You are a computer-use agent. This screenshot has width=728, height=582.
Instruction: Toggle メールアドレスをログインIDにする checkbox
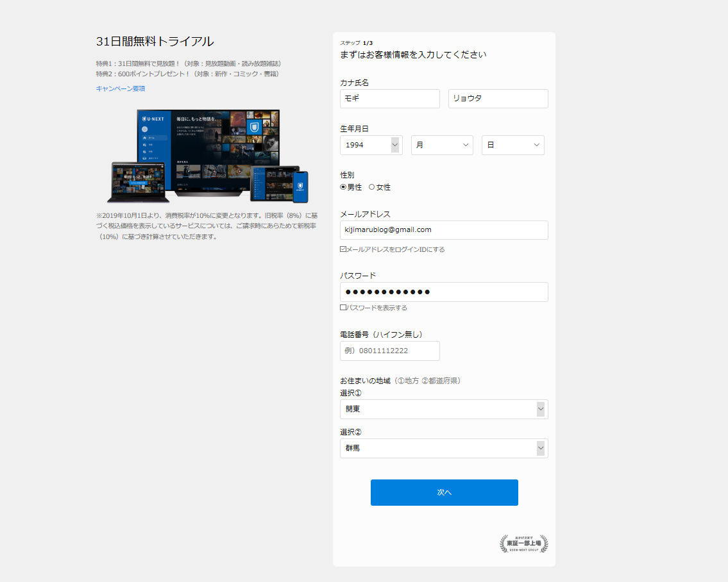click(343, 249)
